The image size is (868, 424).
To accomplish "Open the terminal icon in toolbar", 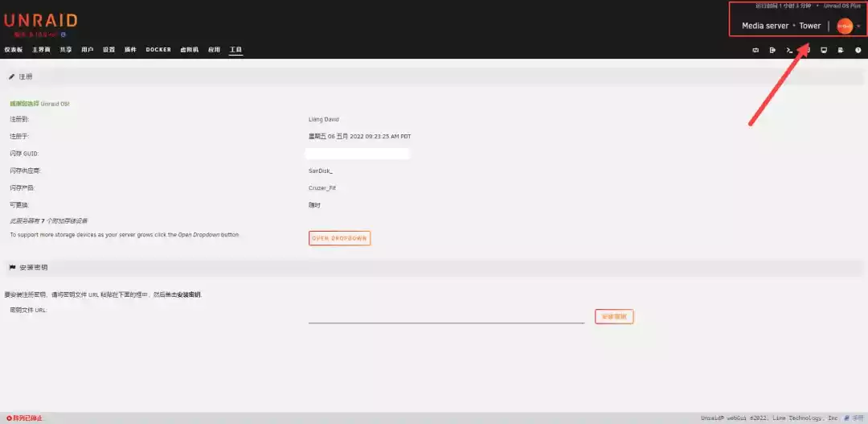I will tap(789, 50).
